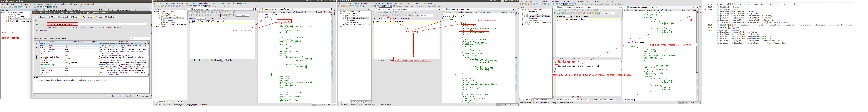Expand Management node in User-cancelled-query screenshot tree
This screenshot has width=868, height=112.
[527, 20]
